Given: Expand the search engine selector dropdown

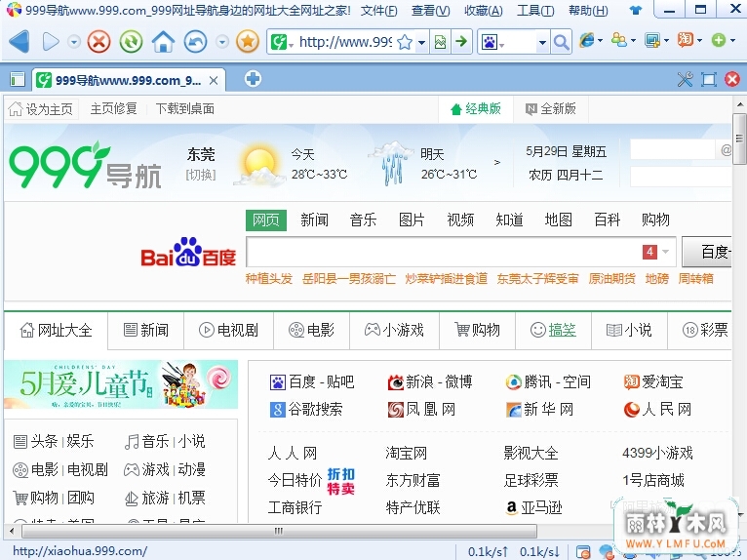Looking at the screenshot, I should click(x=542, y=42).
